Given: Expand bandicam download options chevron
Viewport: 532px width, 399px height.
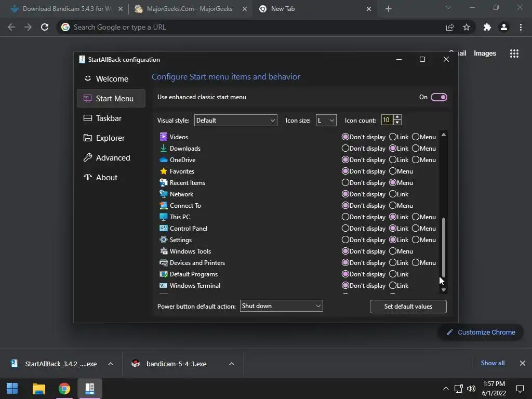Looking at the screenshot, I should (232, 364).
